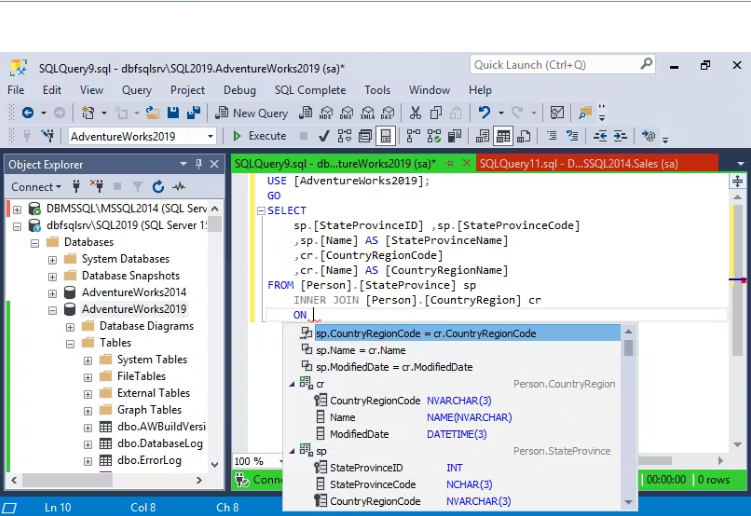Image resolution: width=751 pixels, height=516 pixels.
Task: Click the Quick Launch search field
Action: pos(562,65)
